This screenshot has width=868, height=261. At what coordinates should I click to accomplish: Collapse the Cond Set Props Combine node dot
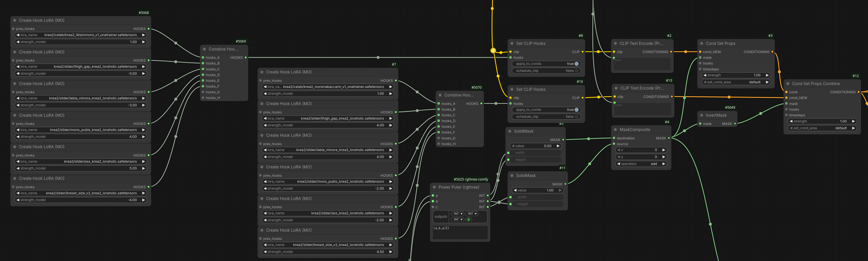pos(788,84)
